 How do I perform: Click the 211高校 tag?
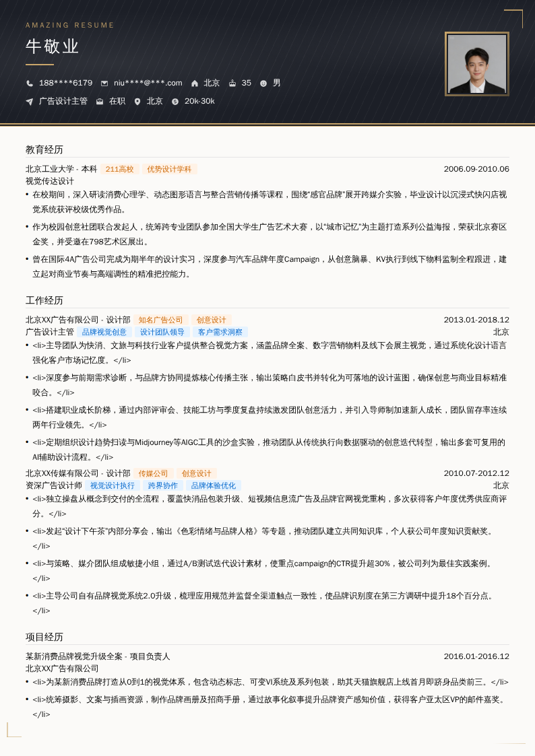pyautogui.click(x=120, y=169)
